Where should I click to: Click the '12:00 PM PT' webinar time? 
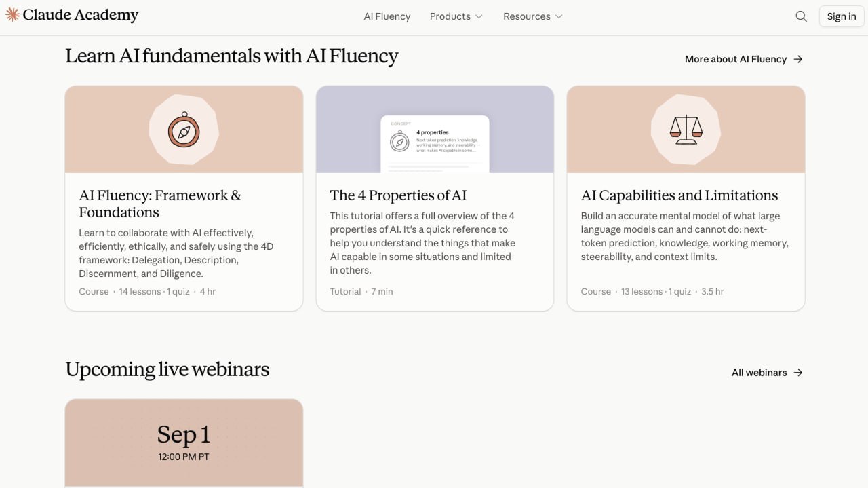tap(184, 457)
